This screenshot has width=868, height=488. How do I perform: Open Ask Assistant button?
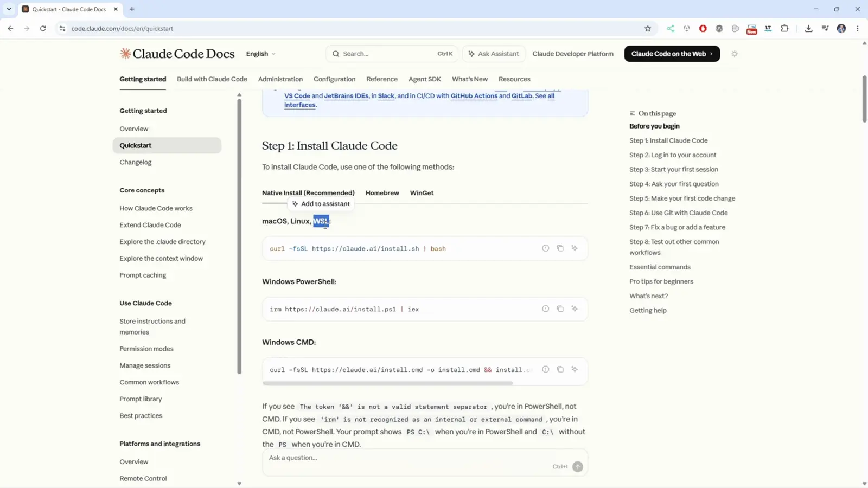pos(494,54)
